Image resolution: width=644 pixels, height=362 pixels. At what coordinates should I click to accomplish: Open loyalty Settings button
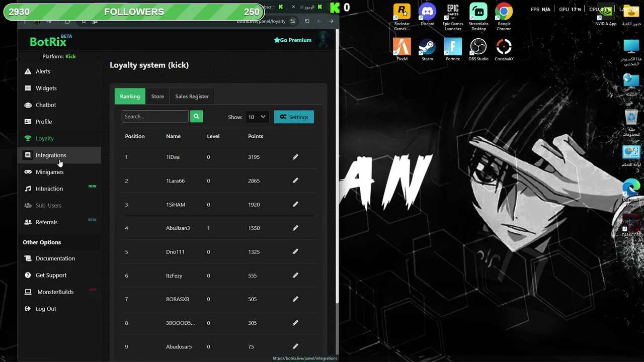pyautogui.click(x=294, y=117)
